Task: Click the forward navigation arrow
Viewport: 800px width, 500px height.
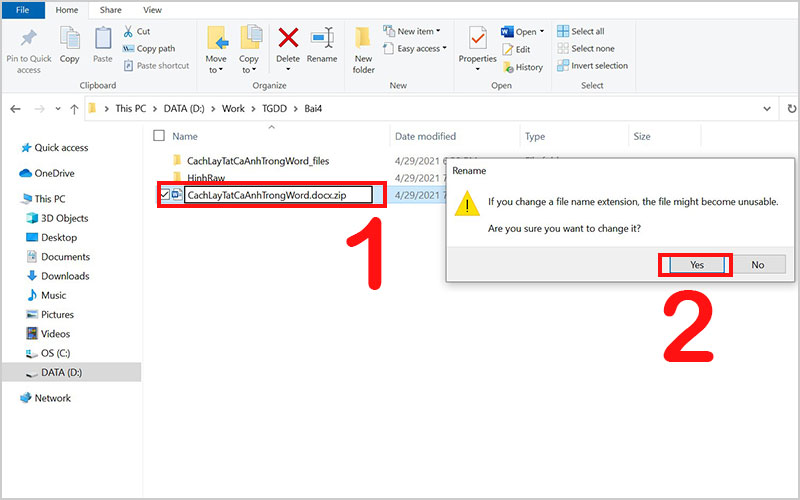Action: pos(39,109)
